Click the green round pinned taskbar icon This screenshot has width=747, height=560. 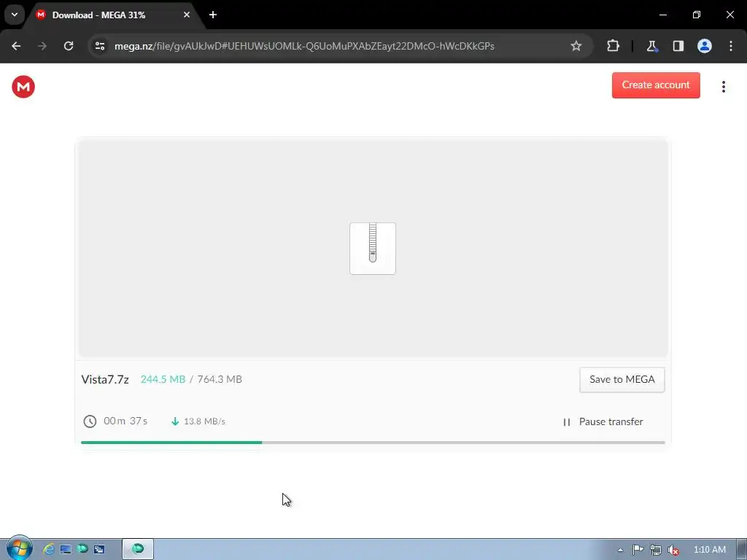point(82,549)
